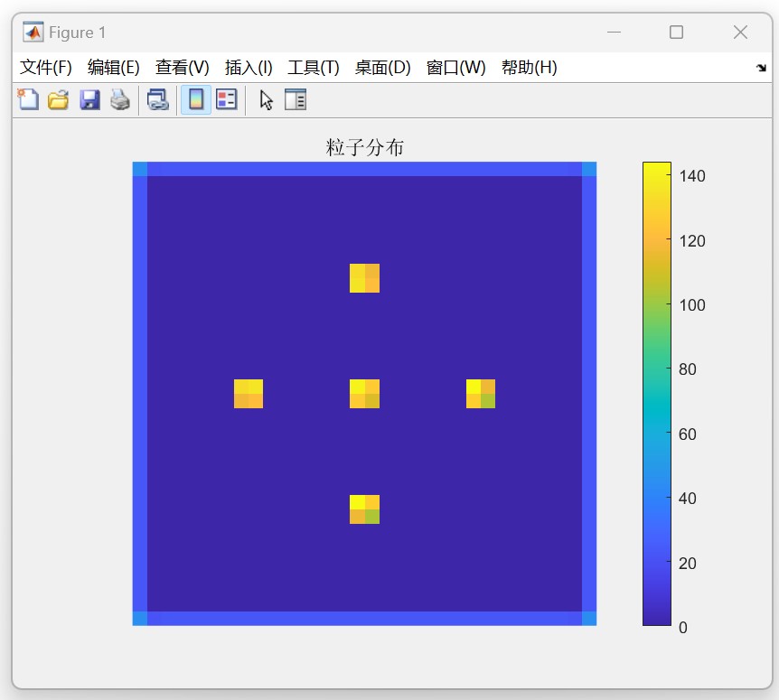Open the 窗口(W) menu
The height and width of the screenshot is (700, 779).
point(456,67)
